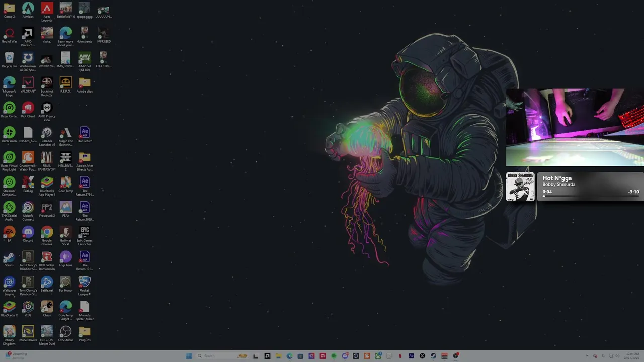Select the VALORANT desktop shortcut
The image size is (644, 362).
pos(28,84)
